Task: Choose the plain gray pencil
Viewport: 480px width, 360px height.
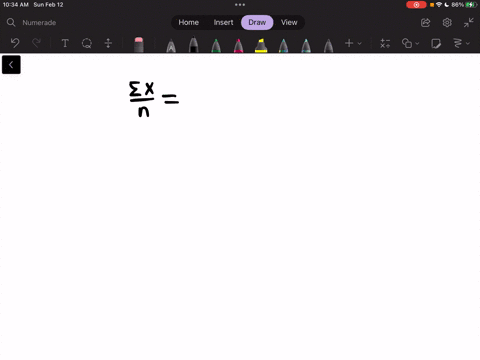Action: pos(328,45)
